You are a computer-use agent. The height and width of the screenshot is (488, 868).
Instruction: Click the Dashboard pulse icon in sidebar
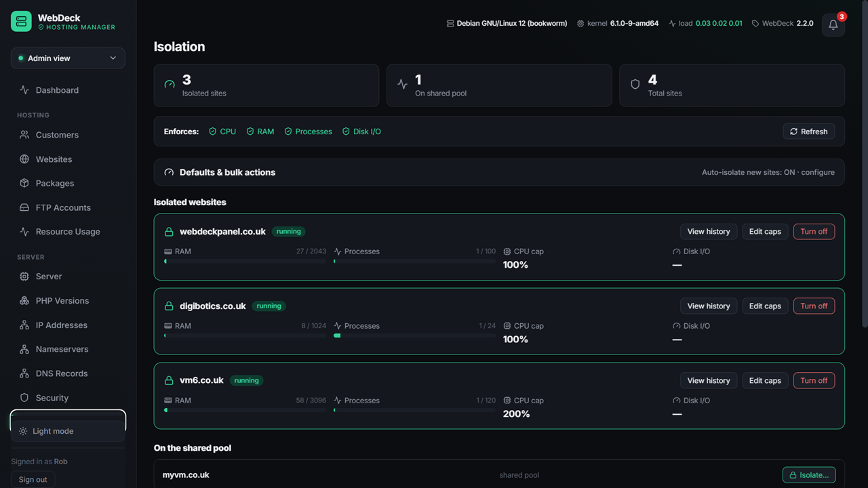coord(24,90)
